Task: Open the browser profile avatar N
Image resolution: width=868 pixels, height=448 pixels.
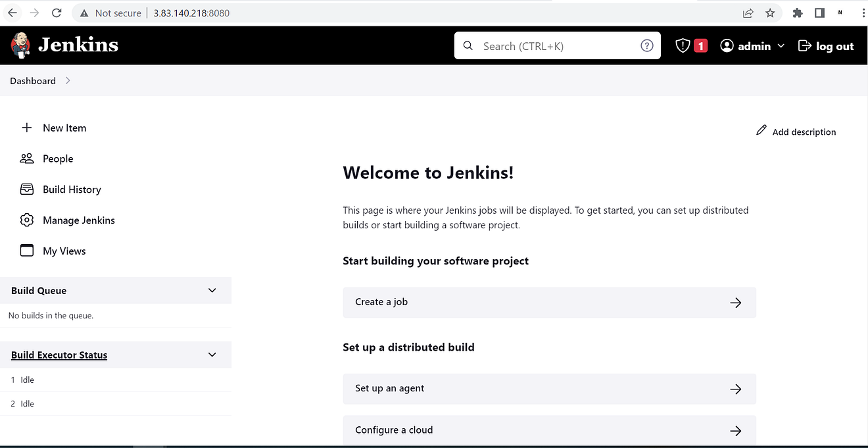Action: coord(840,12)
